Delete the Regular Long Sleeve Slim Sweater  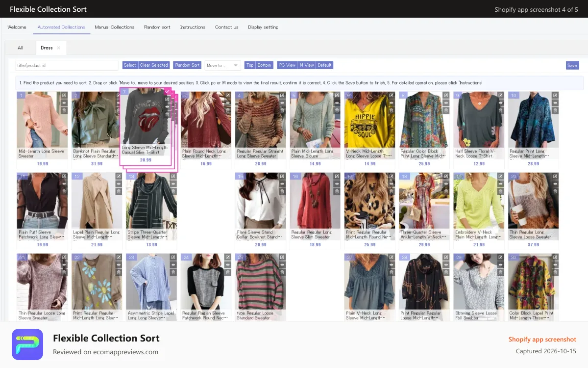click(x=337, y=192)
